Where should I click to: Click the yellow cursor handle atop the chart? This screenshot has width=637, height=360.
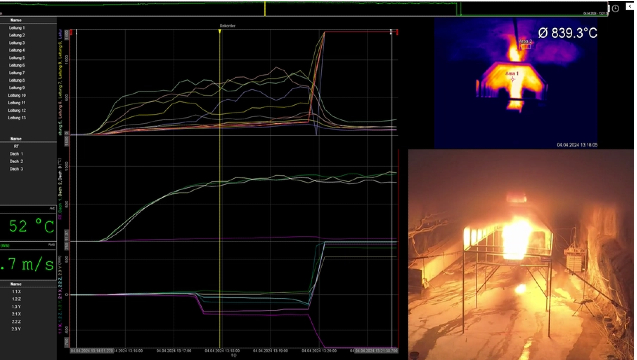coord(220,31)
